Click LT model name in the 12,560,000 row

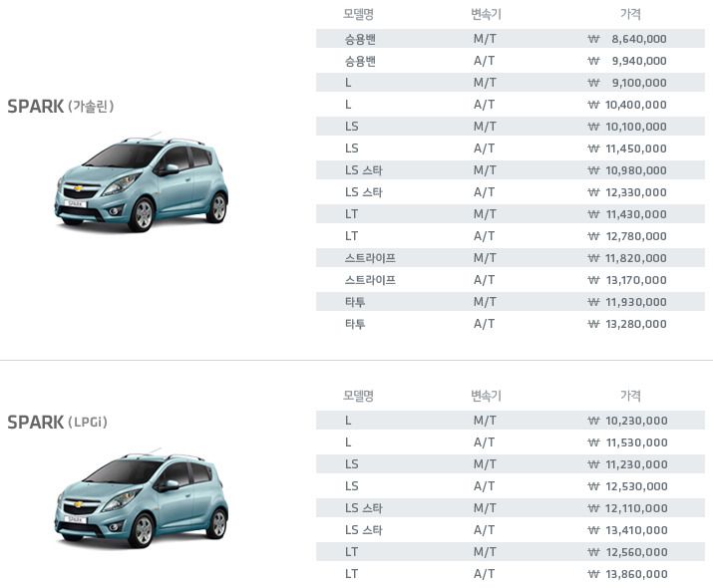click(x=351, y=552)
